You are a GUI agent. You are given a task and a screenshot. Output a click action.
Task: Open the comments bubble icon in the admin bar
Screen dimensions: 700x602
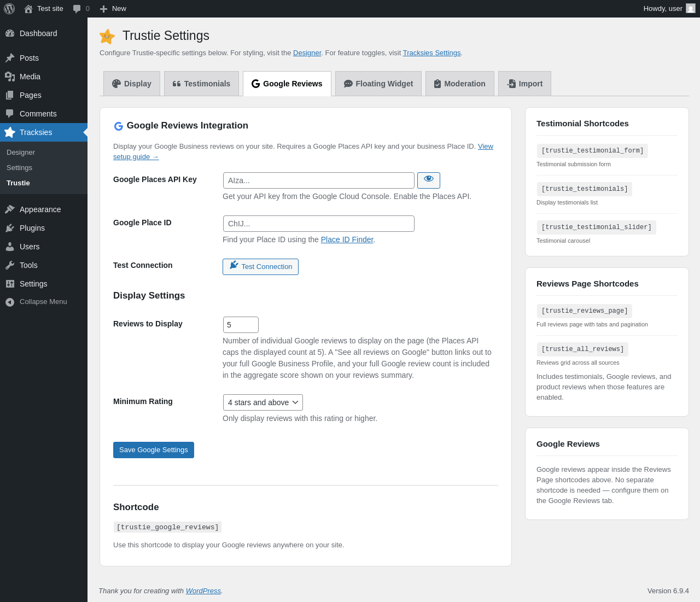pos(77,9)
